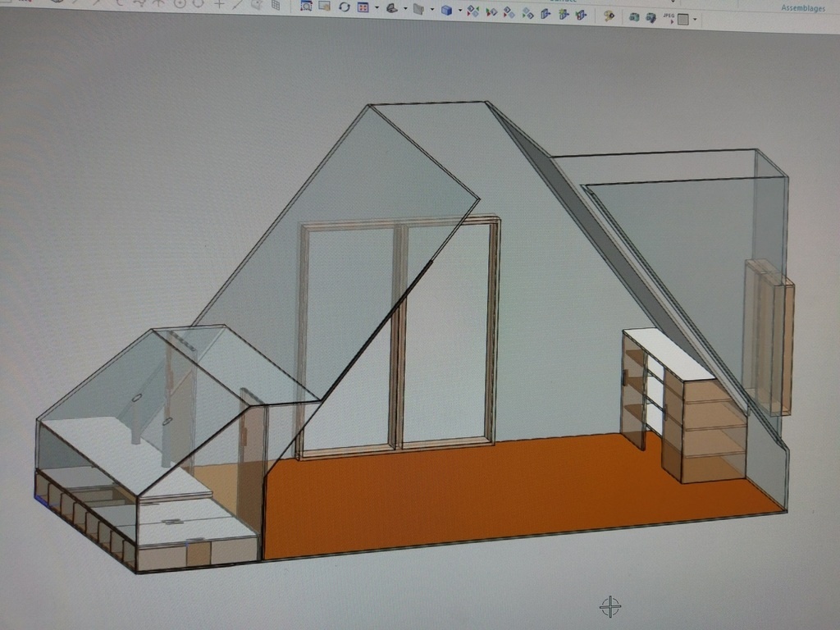Screen dimensions: 840x630
Task: Click the four-pane view layout icon
Action: pyautogui.click(x=363, y=7)
